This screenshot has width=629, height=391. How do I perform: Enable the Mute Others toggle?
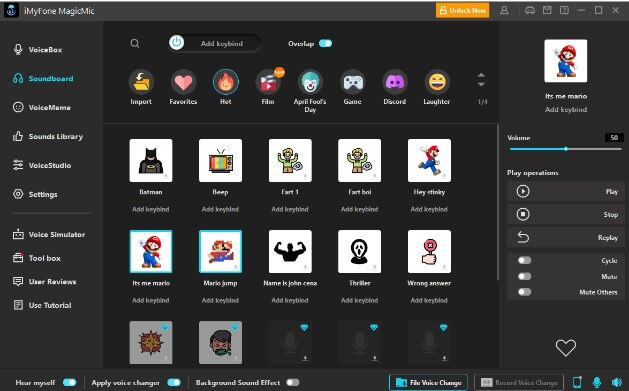(x=524, y=292)
